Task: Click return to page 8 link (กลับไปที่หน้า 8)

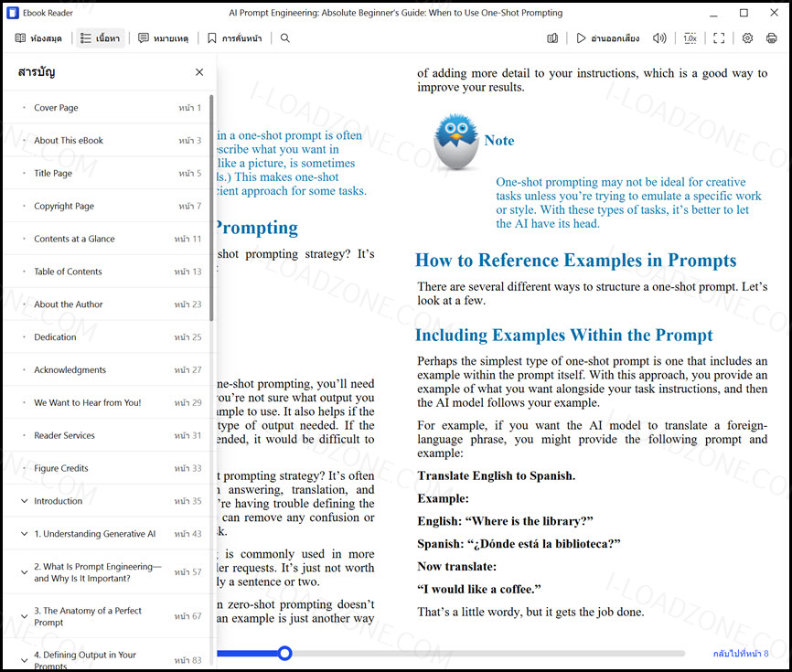Action: point(741,654)
